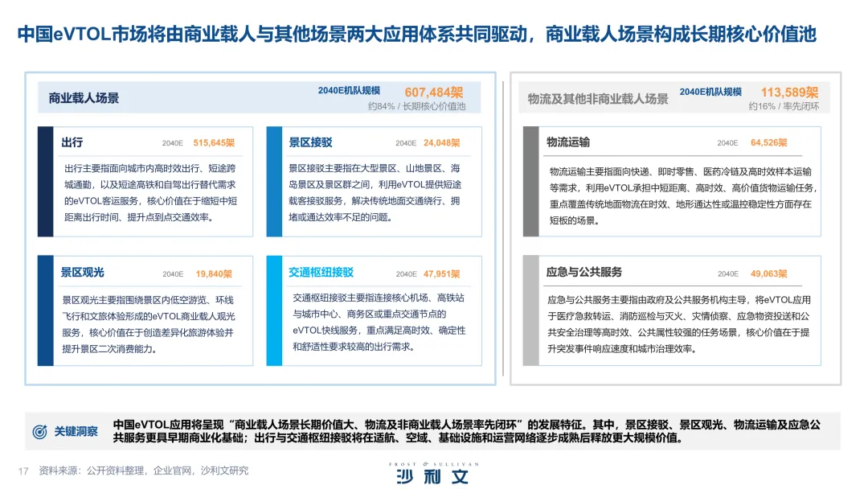This screenshot has width=868, height=489.
Task: Click the 关键洞察 label
Action: click(76, 431)
